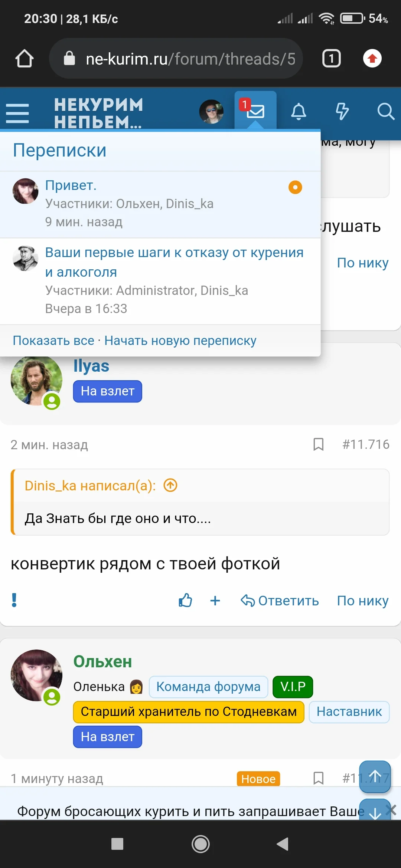Open browser tab switcher showing 1 tab
This screenshot has width=401, height=868.
click(x=331, y=59)
